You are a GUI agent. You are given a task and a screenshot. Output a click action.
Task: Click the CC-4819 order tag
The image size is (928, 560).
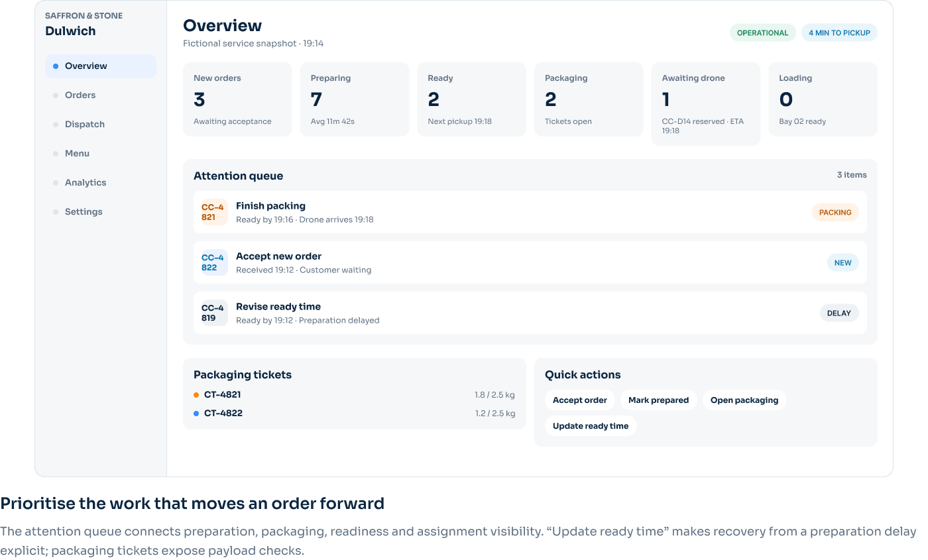[x=214, y=313]
